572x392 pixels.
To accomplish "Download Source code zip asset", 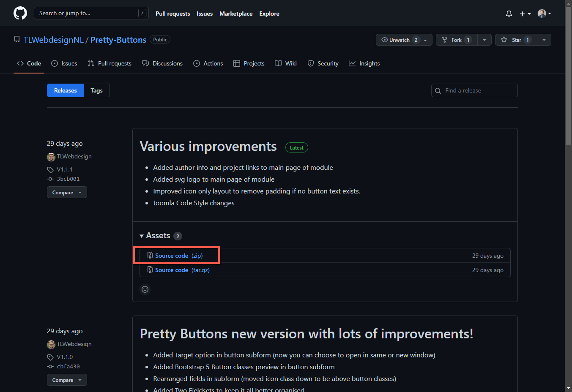I will 176,255.
